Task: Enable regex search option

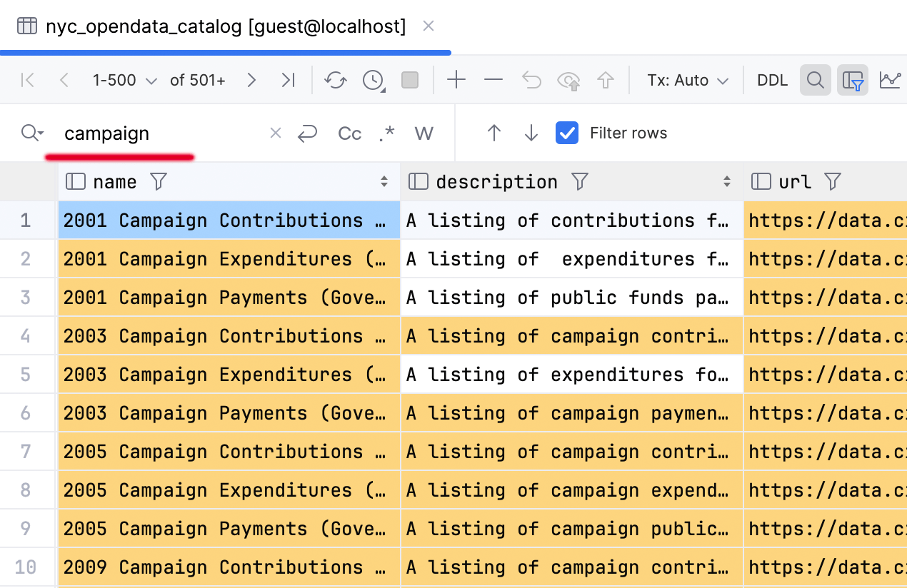Action: pos(386,133)
